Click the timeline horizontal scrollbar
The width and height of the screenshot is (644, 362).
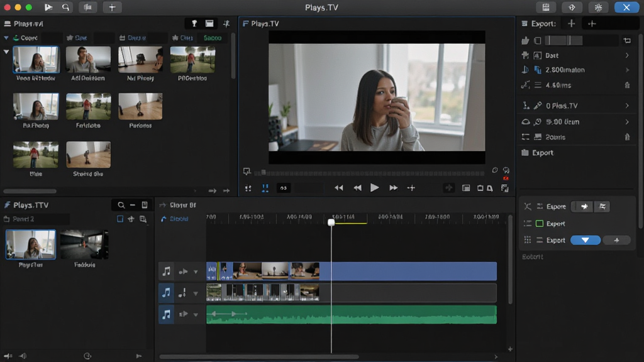pyautogui.click(x=259, y=357)
